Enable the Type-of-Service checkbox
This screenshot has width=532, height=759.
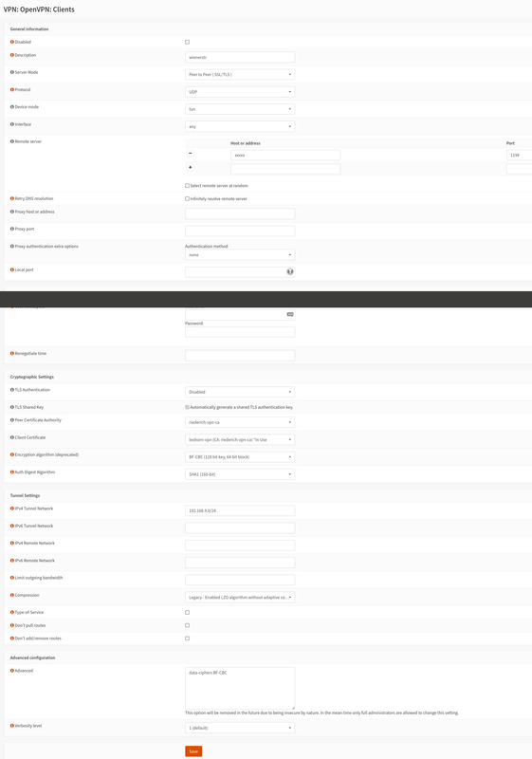(x=187, y=612)
